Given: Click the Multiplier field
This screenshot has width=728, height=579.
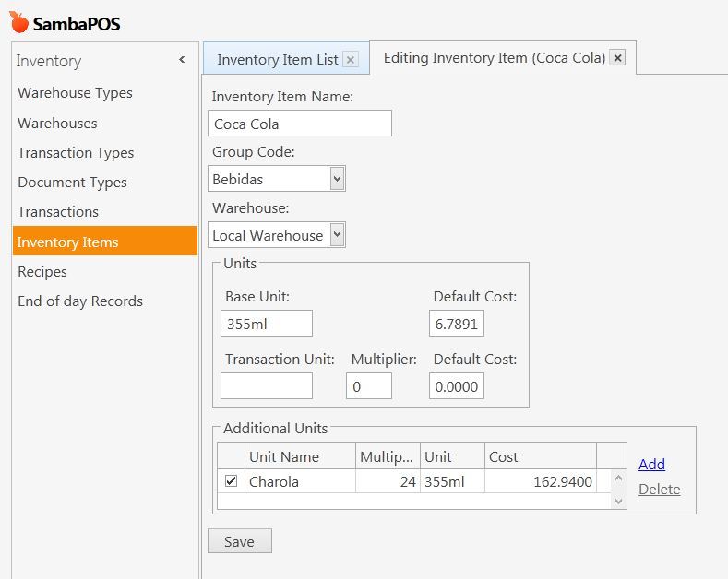Looking at the screenshot, I should point(369,386).
